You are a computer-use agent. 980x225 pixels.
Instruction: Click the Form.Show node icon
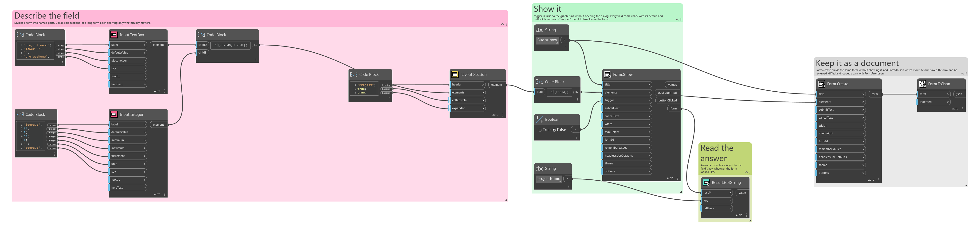pos(608,74)
